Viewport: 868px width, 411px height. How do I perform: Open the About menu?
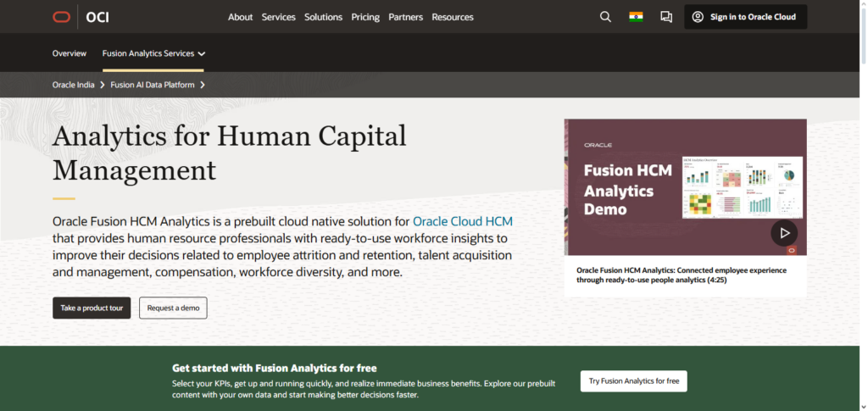click(240, 17)
